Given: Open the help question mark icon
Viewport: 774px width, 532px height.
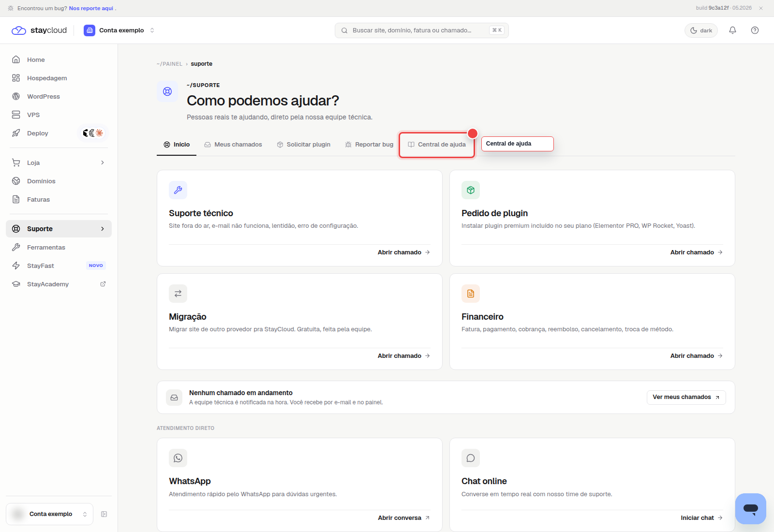Looking at the screenshot, I should 755,30.
